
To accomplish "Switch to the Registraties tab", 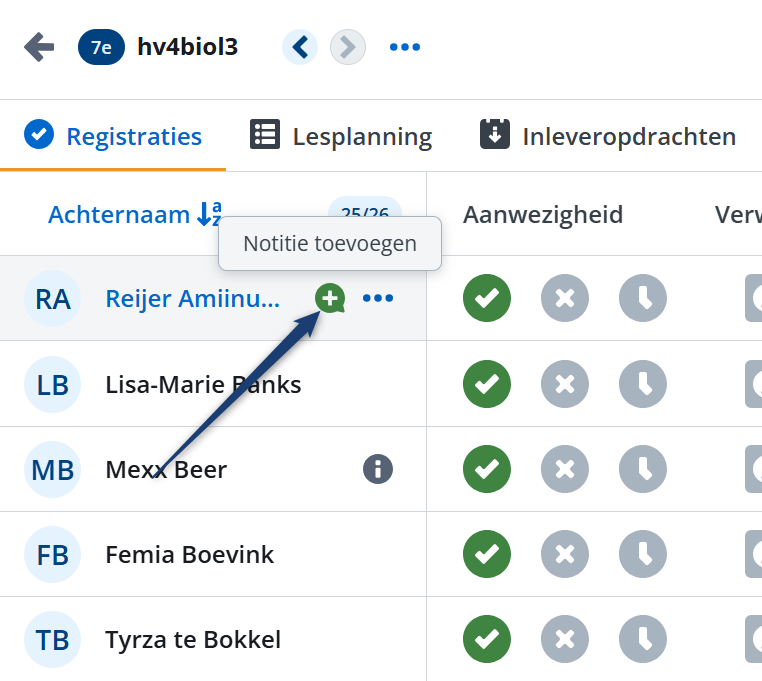I will click(113, 136).
